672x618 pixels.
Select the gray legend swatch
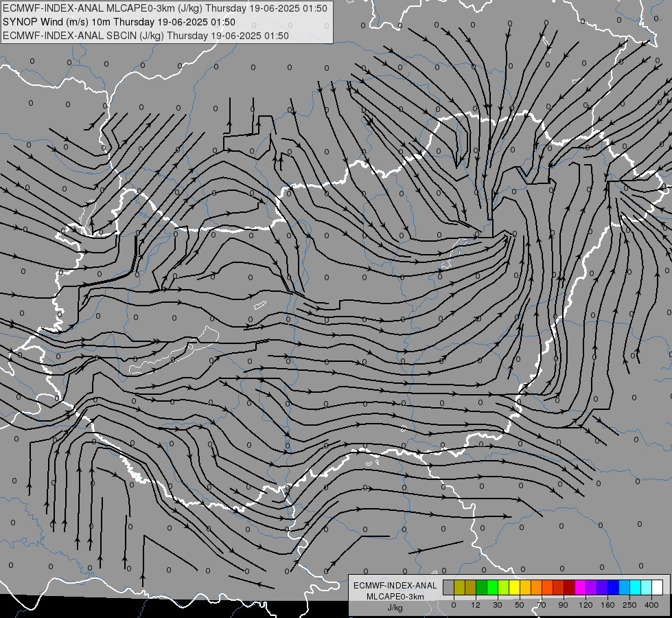(x=449, y=588)
